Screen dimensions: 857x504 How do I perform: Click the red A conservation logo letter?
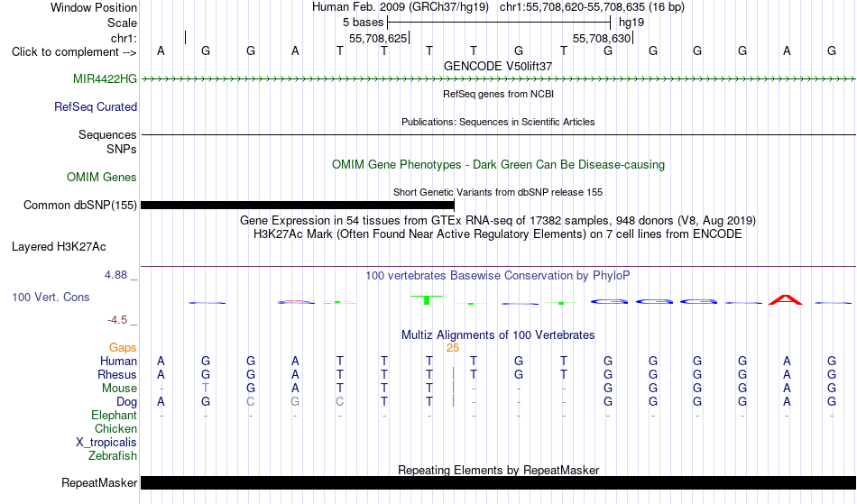click(786, 299)
